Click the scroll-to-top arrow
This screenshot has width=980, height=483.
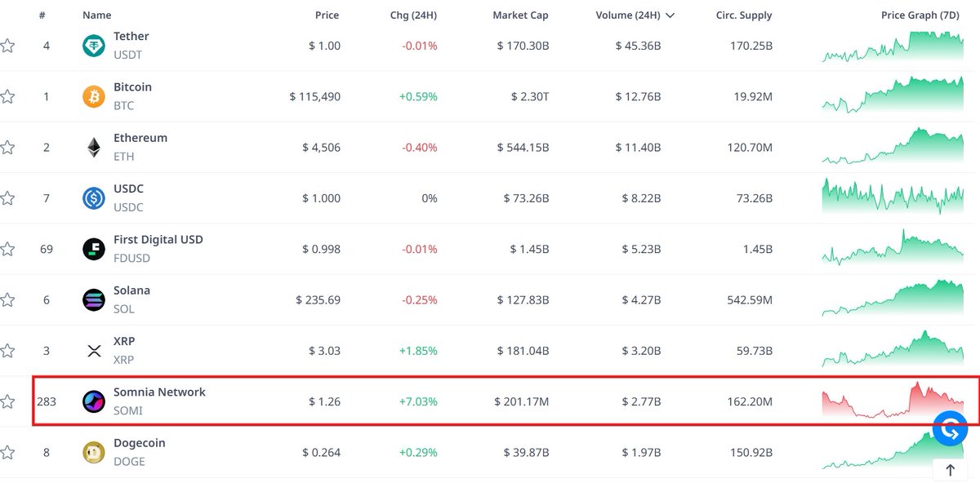coord(950,470)
